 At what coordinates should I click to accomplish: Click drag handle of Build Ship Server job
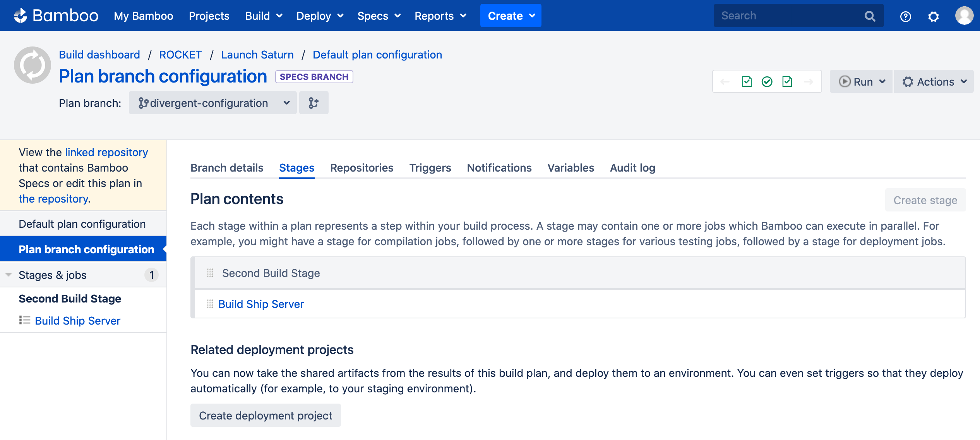point(210,304)
